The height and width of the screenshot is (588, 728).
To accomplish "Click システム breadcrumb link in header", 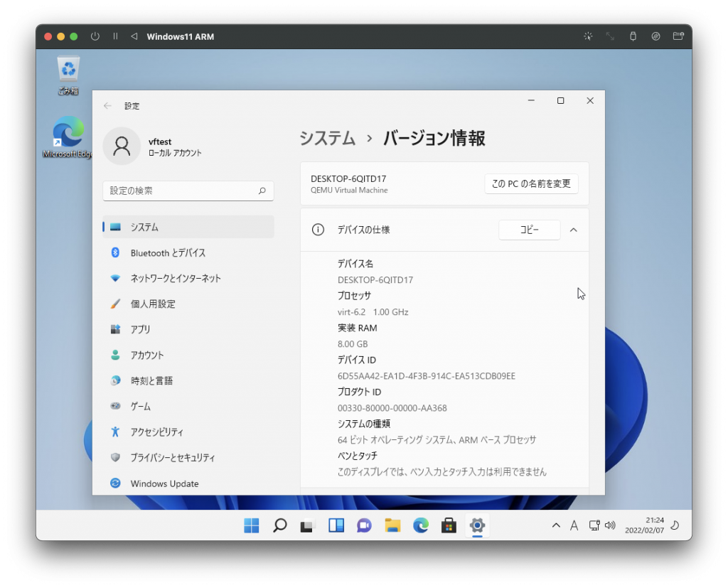I will coord(327,139).
